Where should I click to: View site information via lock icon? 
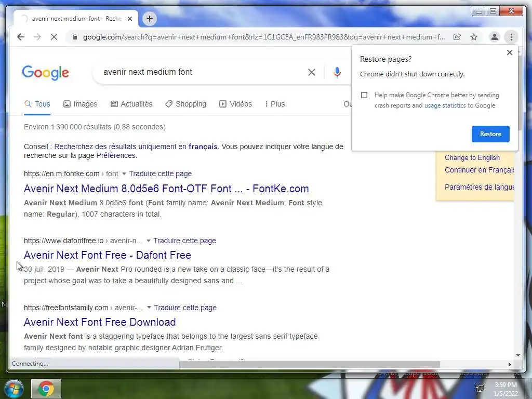pos(75,37)
